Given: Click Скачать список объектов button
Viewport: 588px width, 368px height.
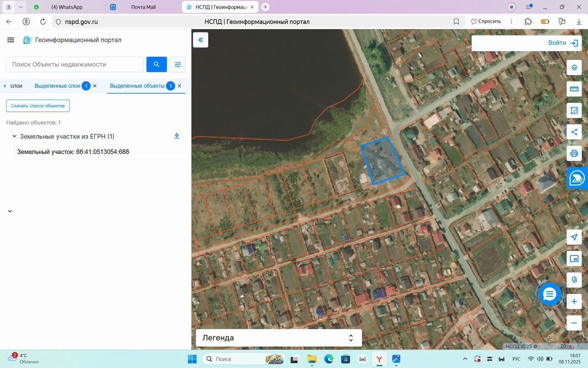Looking at the screenshot, I should (x=38, y=106).
